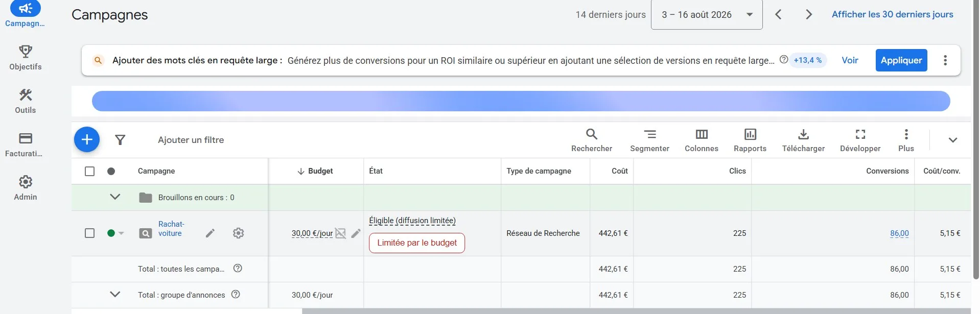Screen dimensions: 980x314
Task: Click the Rachat-voiture search campaign type icon
Action: click(146, 233)
